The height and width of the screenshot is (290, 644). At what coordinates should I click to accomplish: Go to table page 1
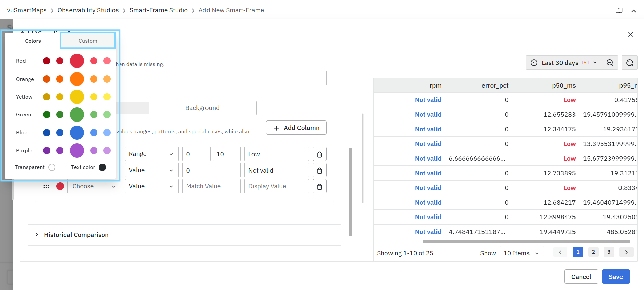(578, 252)
